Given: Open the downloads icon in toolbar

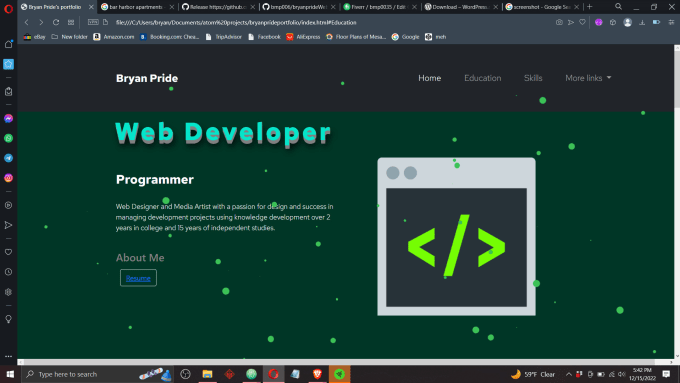Looking at the screenshot, I should [642, 22].
